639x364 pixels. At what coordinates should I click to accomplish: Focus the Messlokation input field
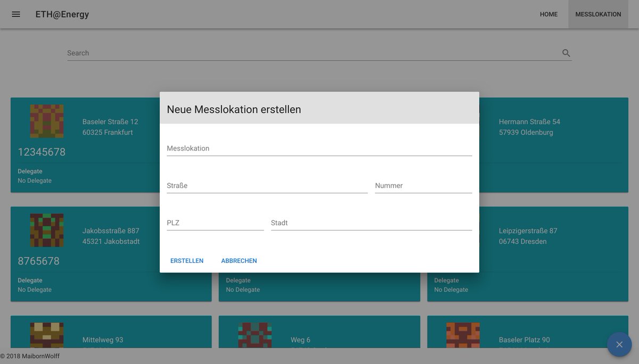click(319, 148)
